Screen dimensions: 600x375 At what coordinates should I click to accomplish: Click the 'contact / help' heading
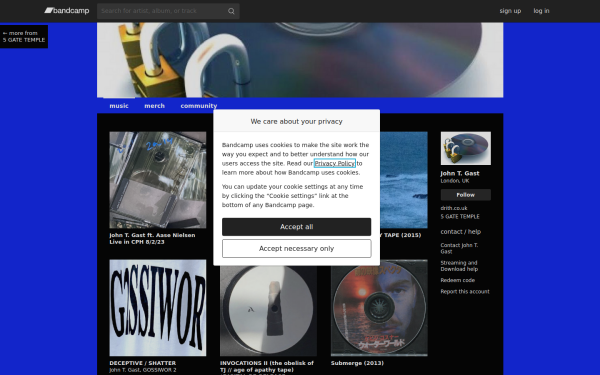pos(461,232)
